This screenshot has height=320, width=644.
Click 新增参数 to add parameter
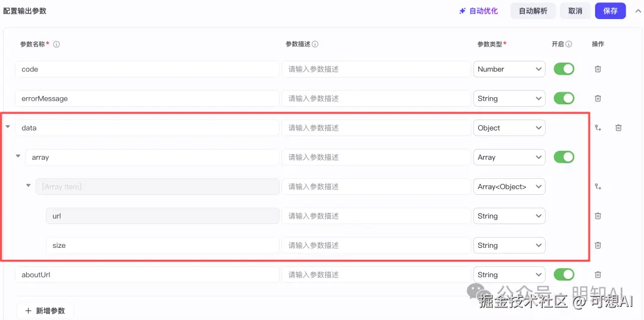click(45, 310)
